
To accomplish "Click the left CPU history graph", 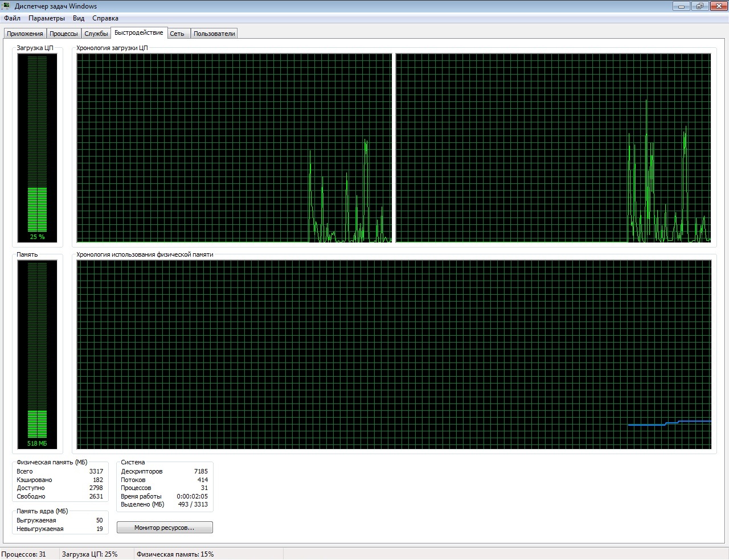I will (x=234, y=148).
